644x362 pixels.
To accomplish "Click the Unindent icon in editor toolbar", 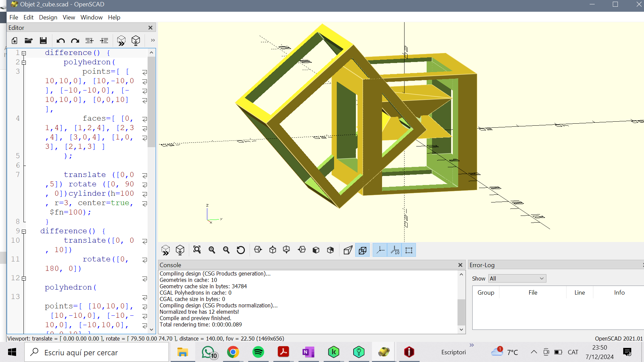I will [x=89, y=41].
